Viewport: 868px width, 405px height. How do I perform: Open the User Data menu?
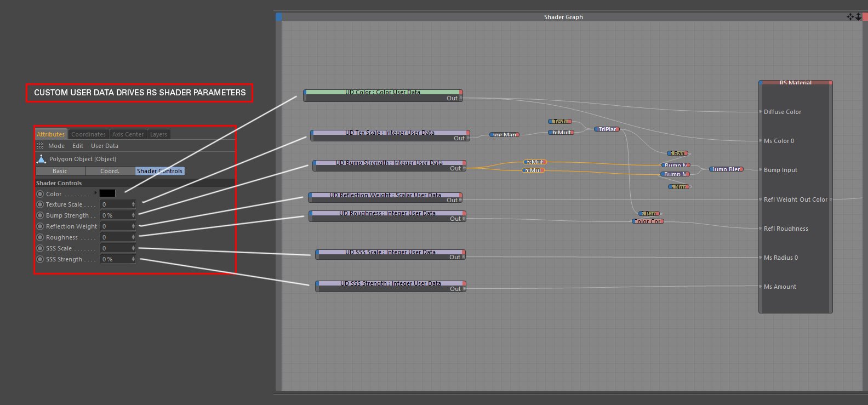(x=104, y=146)
